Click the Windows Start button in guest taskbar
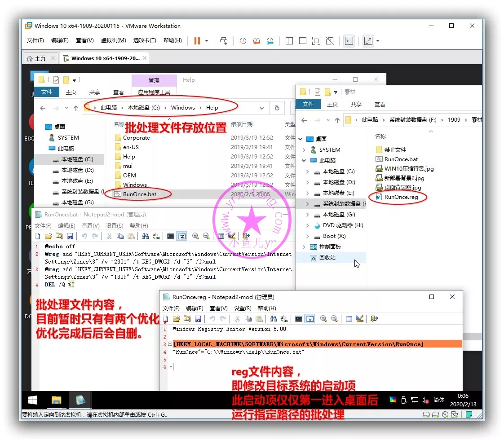This screenshot has height=440, width=504. pyautogui.click(x=33, y=400)
